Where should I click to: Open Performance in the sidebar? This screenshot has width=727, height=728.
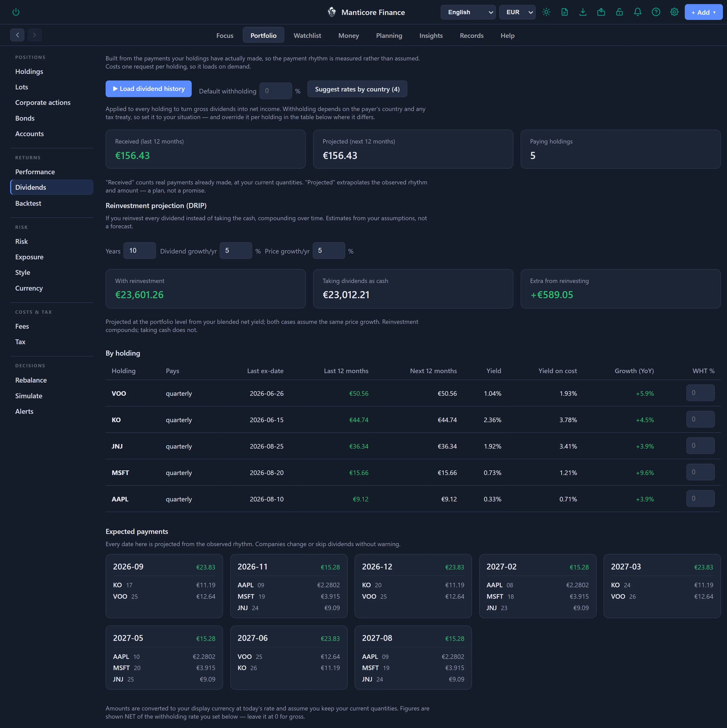point(52,172)
